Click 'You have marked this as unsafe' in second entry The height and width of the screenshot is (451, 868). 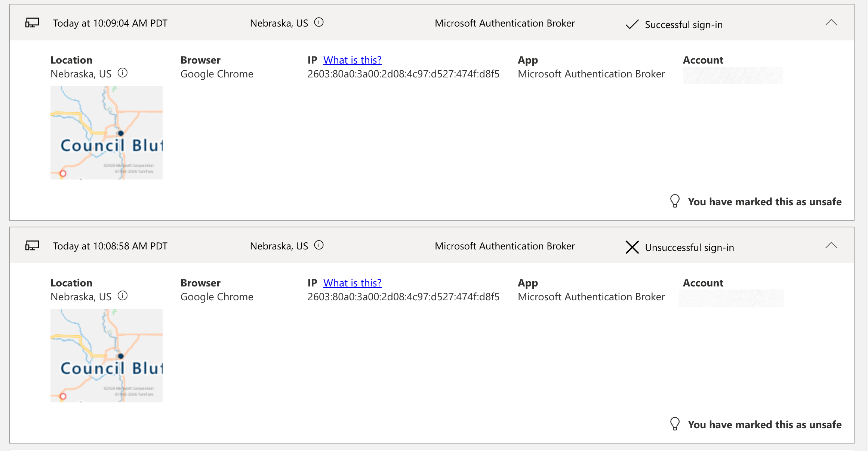tap(765, 425)
